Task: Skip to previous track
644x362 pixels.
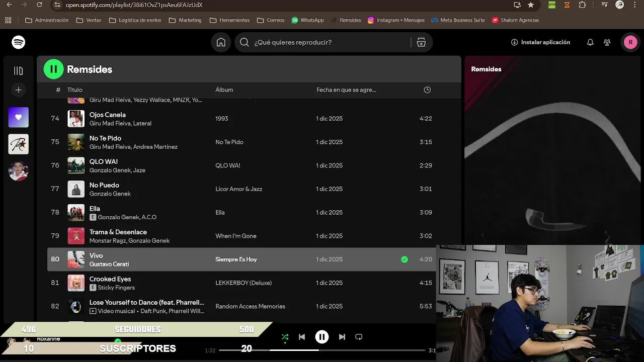Action: [x=302, y=337]
